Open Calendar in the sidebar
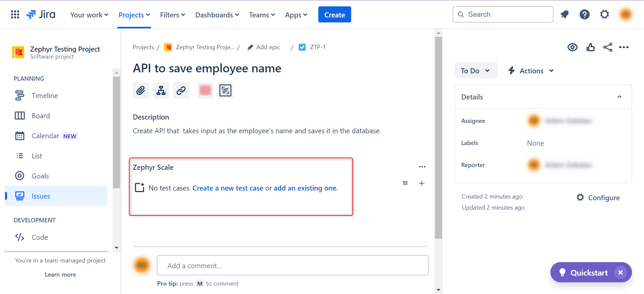This screenshot has width=644, height=294. point(56,136)
